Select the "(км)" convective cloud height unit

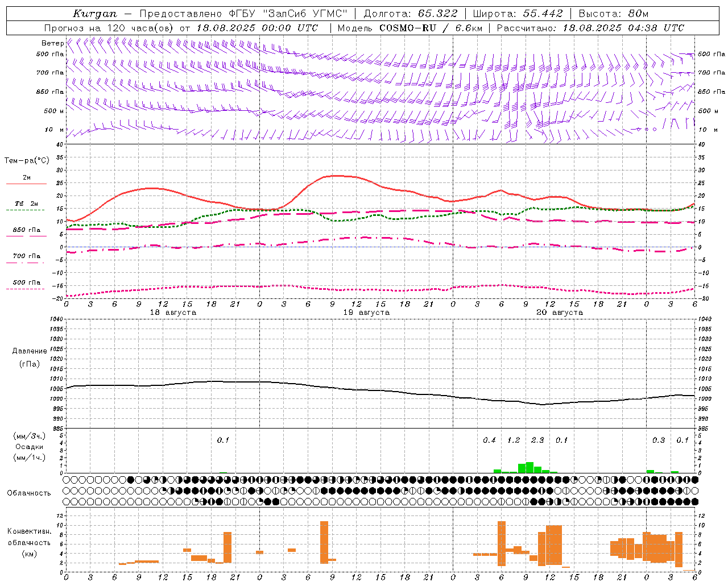(29, 554)
